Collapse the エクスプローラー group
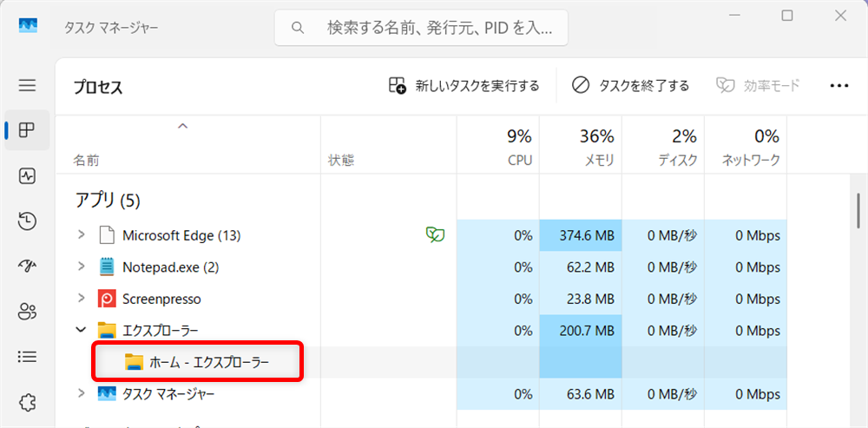The image size is (868, 428). tap(82, 330)
